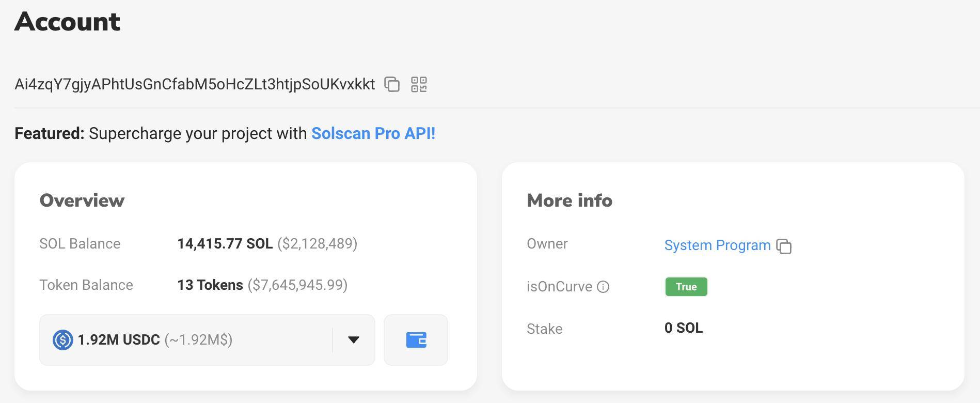This screenshot has height=403, width=980.
Task: Click the ($2,128,489) SOL value
Action: 318,243
